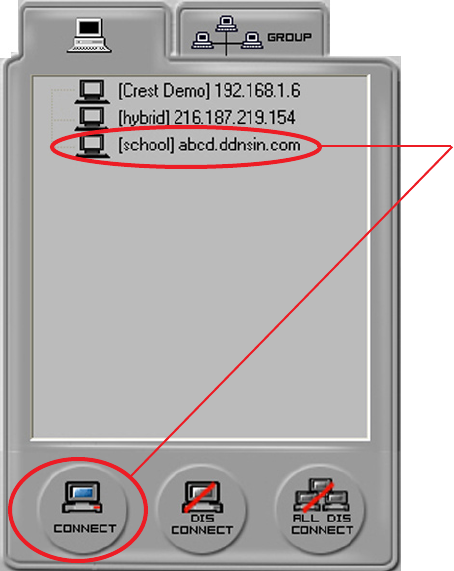Click the ALL DIS CONNECT button label
The height and width of the screenshot is (571, 454).
tap(322, 524)
